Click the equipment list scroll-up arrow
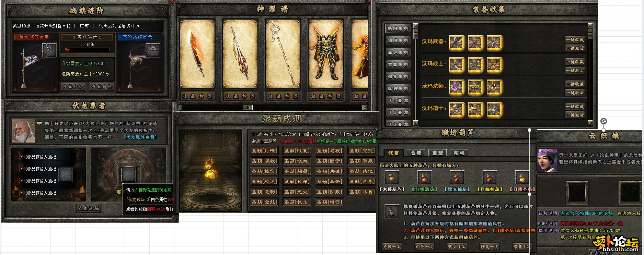644x255 pixels. pos(590,26)
